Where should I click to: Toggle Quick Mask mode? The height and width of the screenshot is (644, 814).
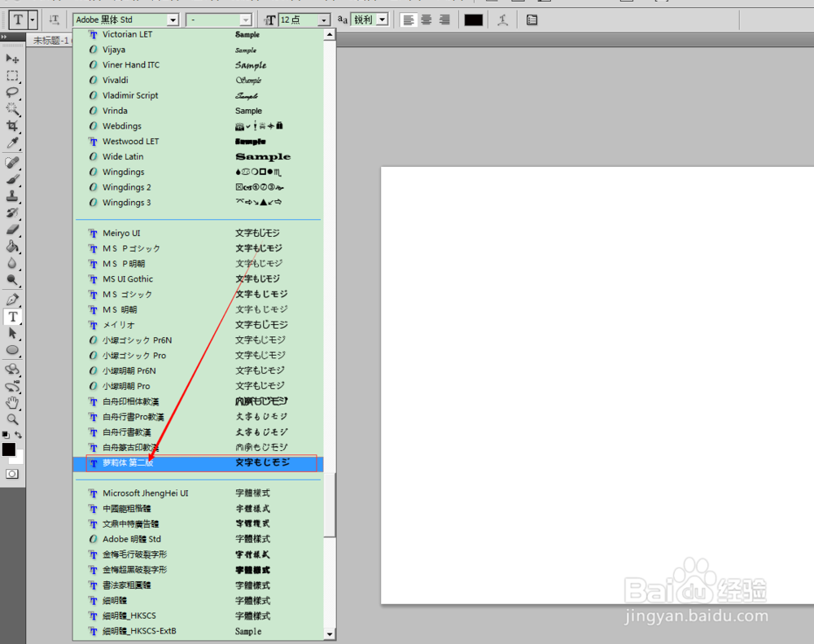12,474
